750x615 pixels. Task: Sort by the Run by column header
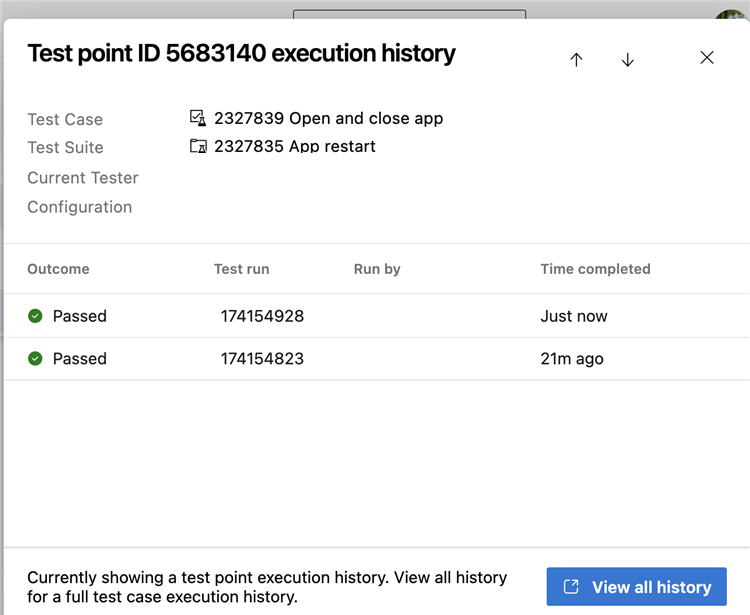pyautogui.click(x=377, y=269)
